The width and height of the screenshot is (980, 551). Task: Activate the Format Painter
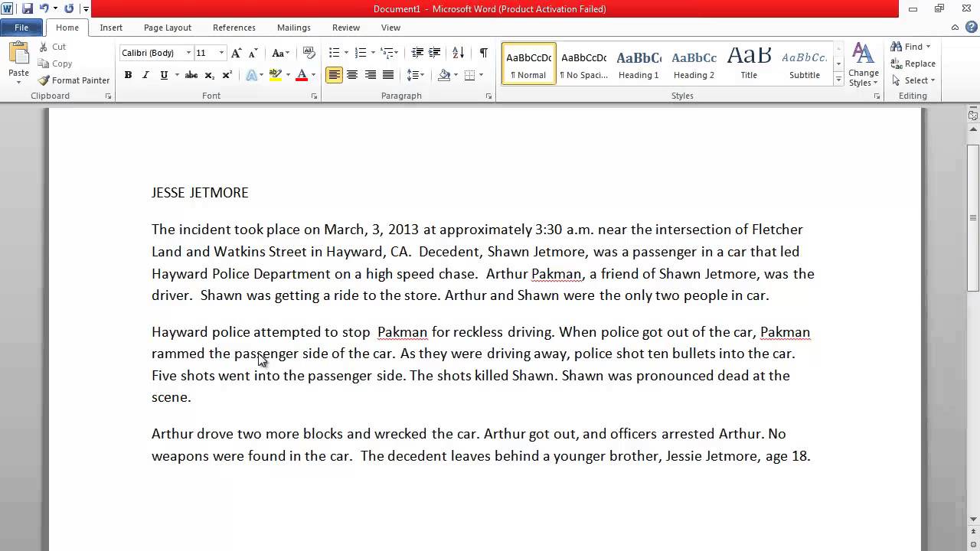coord(74,80)
